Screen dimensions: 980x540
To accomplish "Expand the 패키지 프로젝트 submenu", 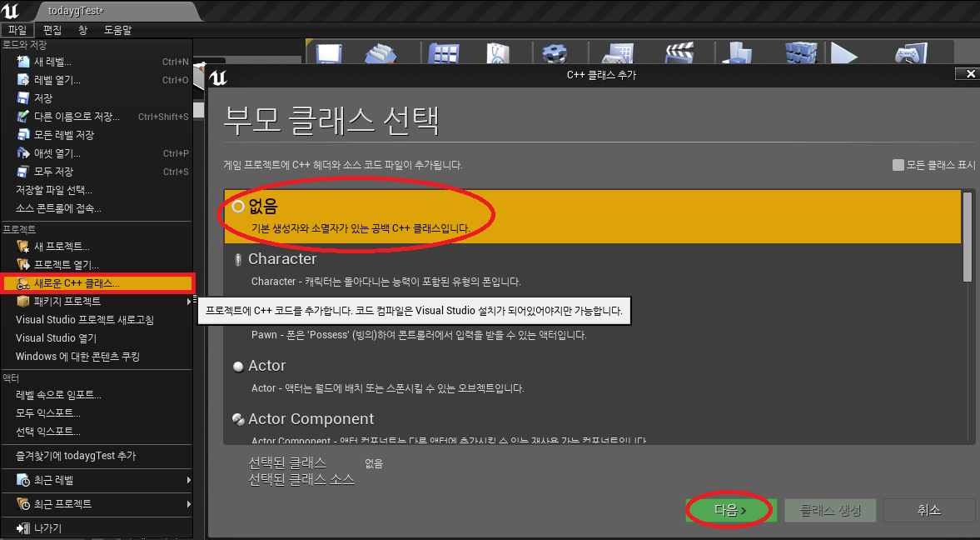I will coord(97,302).
